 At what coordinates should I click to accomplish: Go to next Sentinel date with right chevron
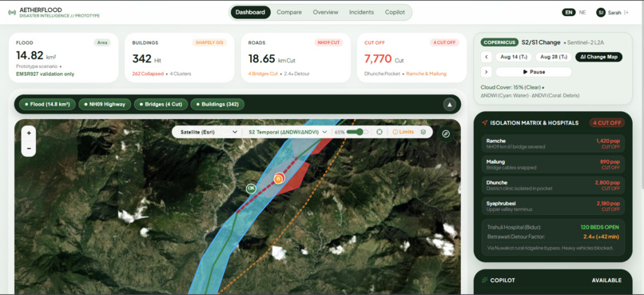[x=486, y=72]
